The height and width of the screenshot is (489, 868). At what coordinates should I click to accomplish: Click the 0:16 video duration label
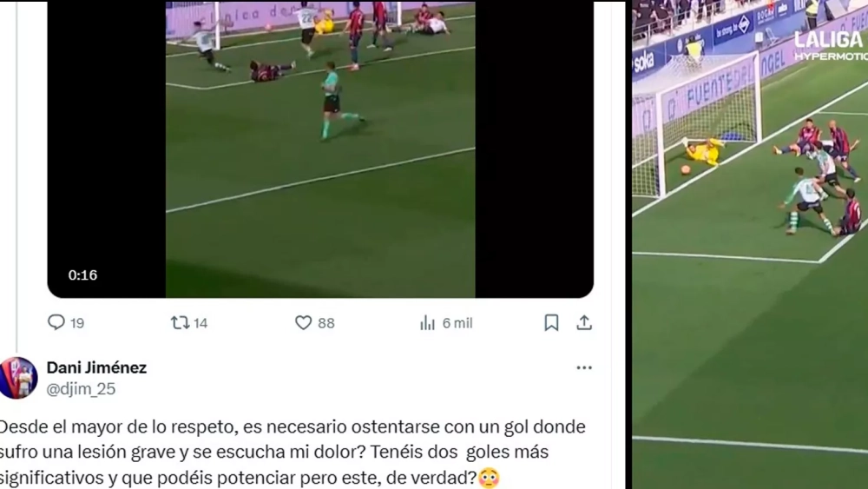pyautogui.click(x=82, y=275)
